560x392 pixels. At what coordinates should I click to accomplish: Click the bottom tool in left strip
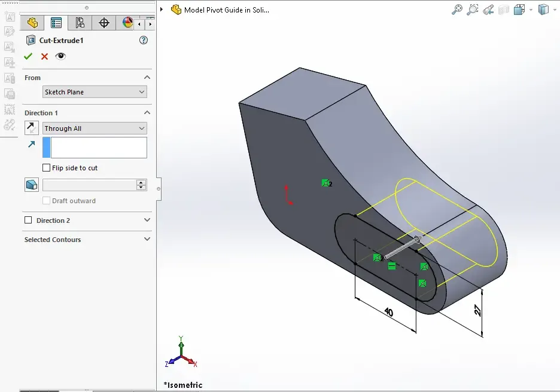(10, 125)
